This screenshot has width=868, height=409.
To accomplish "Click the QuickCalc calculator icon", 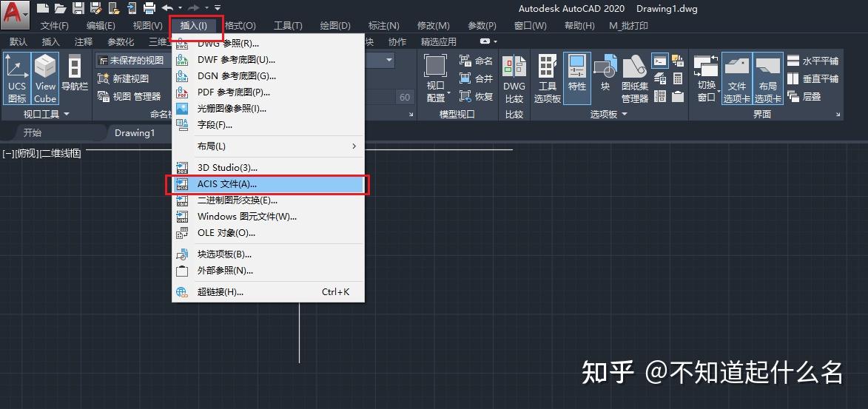I will point(678,78).
